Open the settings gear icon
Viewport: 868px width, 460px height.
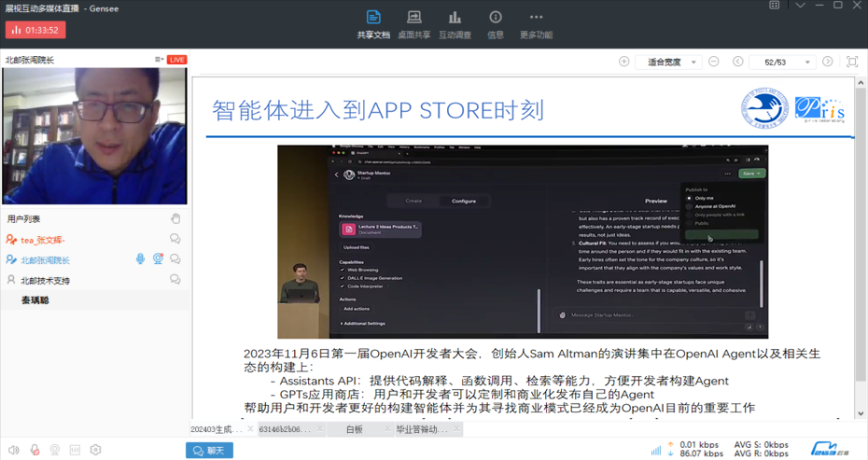tap(96, 450)
